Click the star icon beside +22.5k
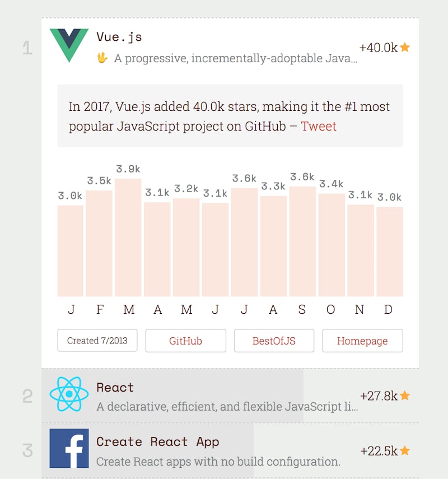The height and width of the screenshot is (479, 448). (x=405, y=450)
